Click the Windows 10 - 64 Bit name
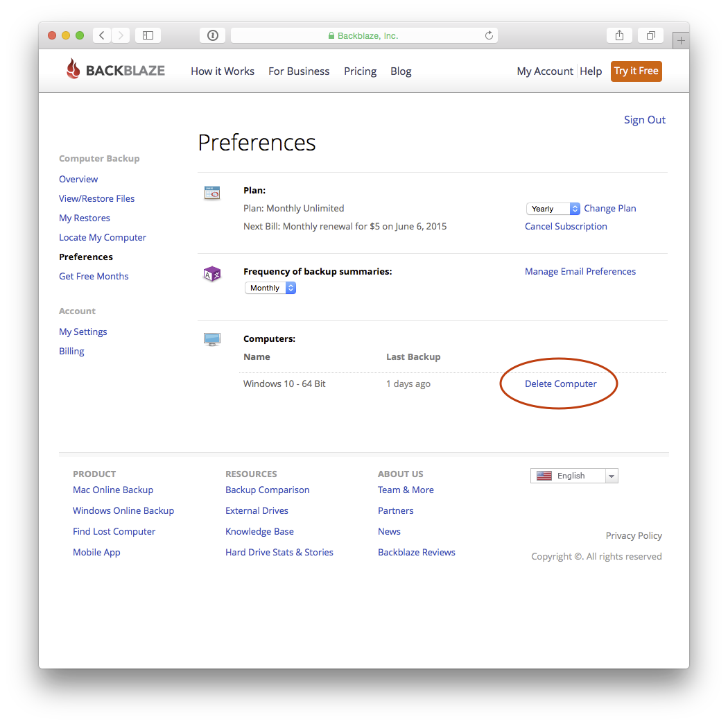Image resolution: width=728 pixels, height=724 pixels. coord(284,383)
